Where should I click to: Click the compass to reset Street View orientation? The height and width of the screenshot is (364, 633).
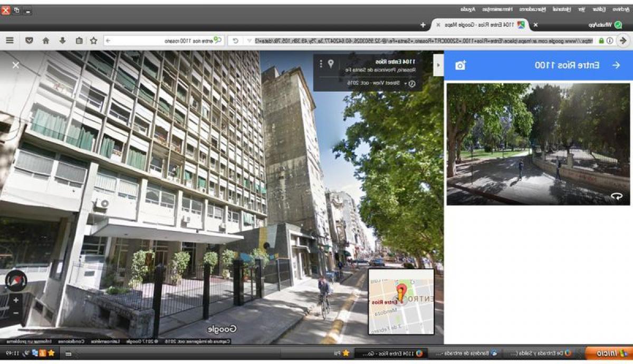[16, 280]
